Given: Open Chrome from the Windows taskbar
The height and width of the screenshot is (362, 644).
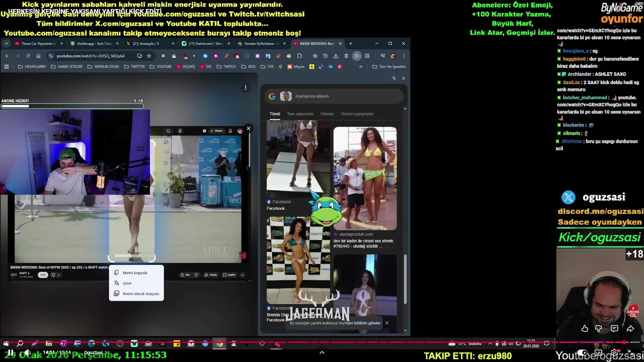Looking at the screenshot, I should point(219,344).
